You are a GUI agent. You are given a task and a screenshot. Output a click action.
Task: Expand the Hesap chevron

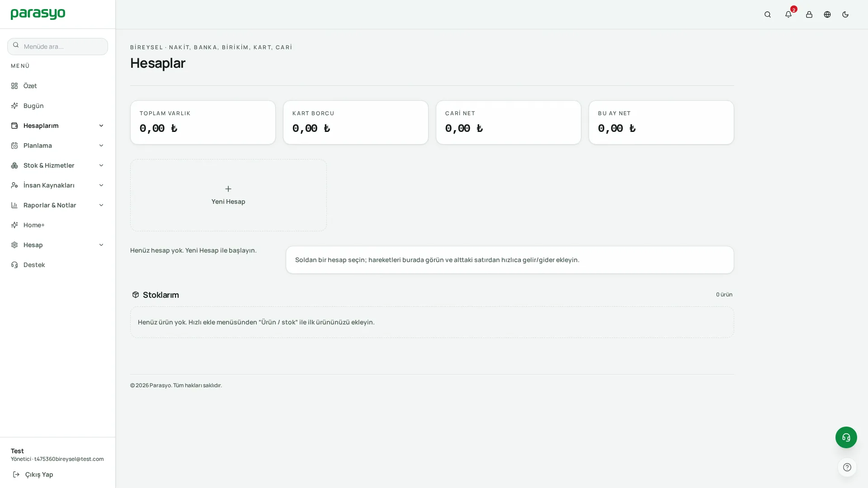pos(101,245)
